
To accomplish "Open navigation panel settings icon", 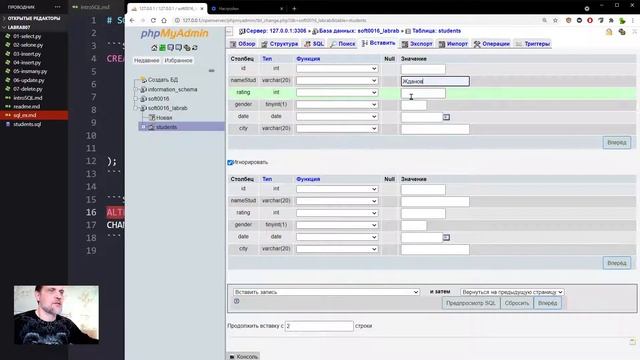I will point(187,48).
